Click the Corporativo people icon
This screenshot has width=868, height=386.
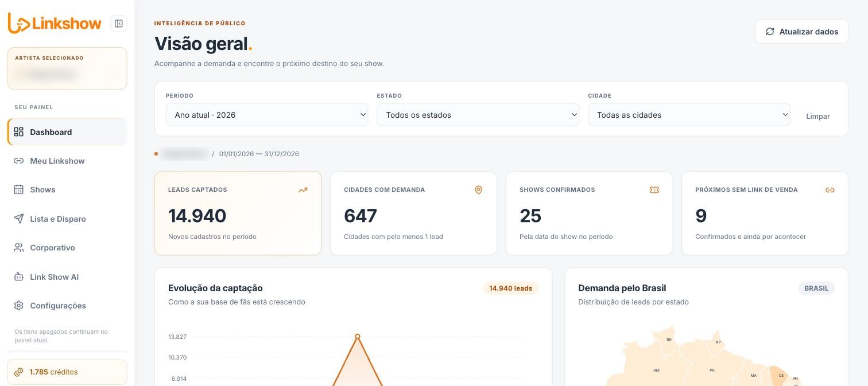pyautogui.click(x=19, y=248)
